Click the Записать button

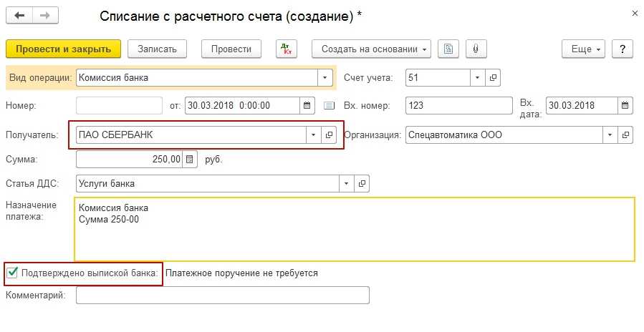tap(157, 49)
